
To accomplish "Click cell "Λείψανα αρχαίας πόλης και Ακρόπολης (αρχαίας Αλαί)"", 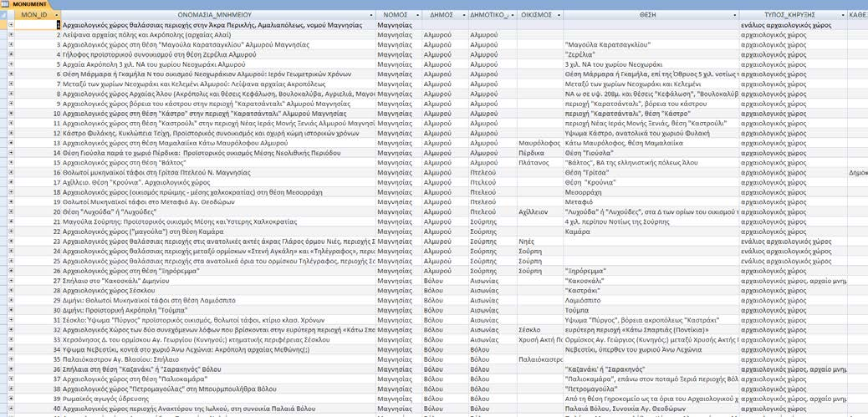I will (x=218, y=35).
